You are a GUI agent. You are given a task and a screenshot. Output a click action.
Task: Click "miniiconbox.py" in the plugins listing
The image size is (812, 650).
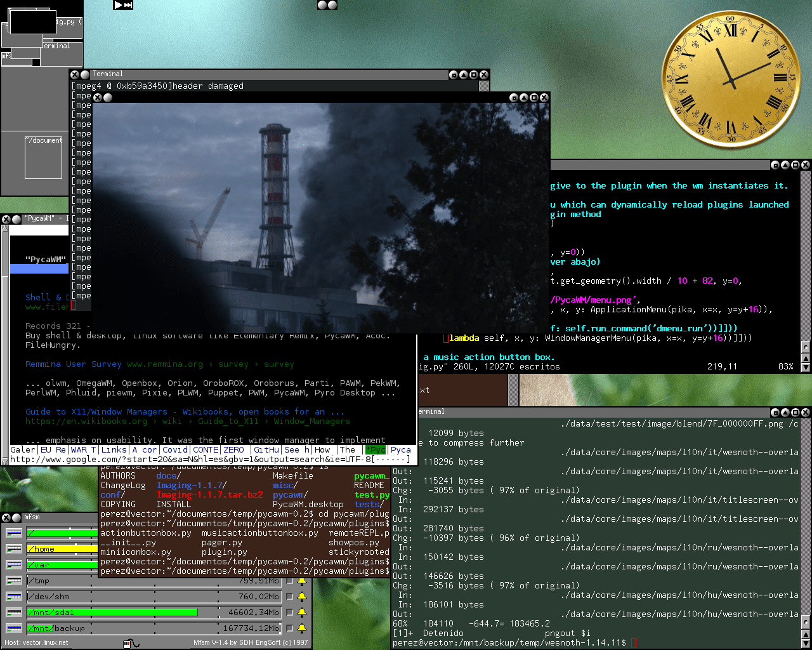[136, 552]
